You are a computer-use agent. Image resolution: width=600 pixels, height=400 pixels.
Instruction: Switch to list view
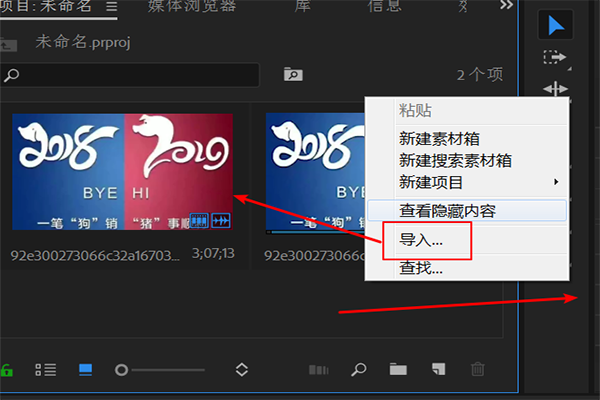[46, 370]
